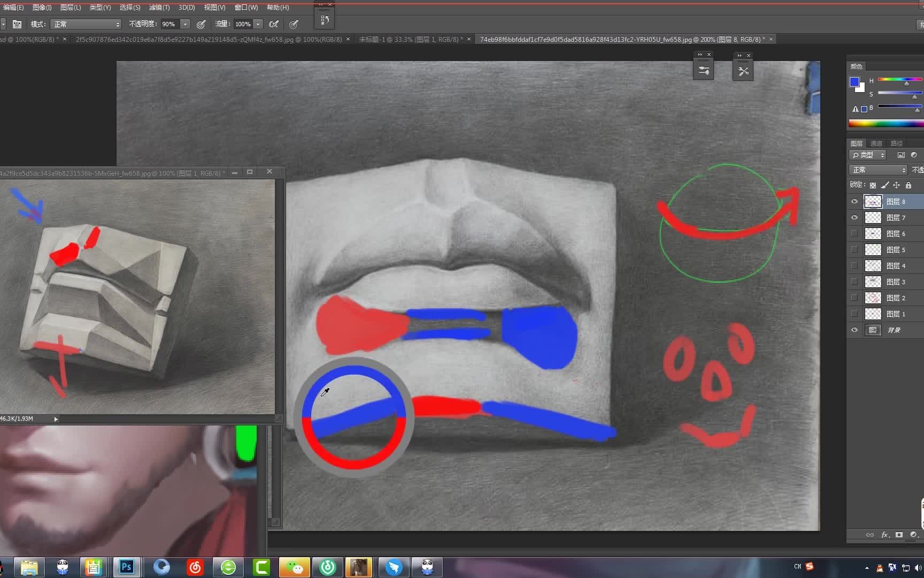Hide the 背景 background layer

click(854, 330)
